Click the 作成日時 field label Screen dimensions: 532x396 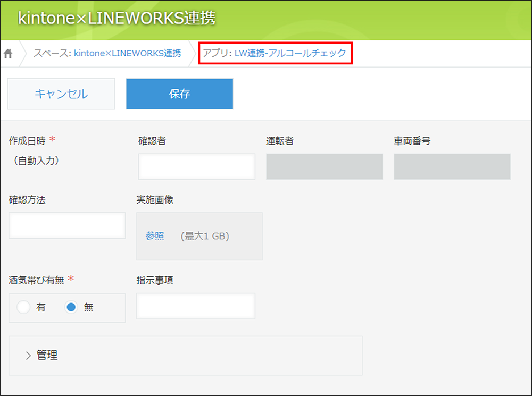pos(27,141)
